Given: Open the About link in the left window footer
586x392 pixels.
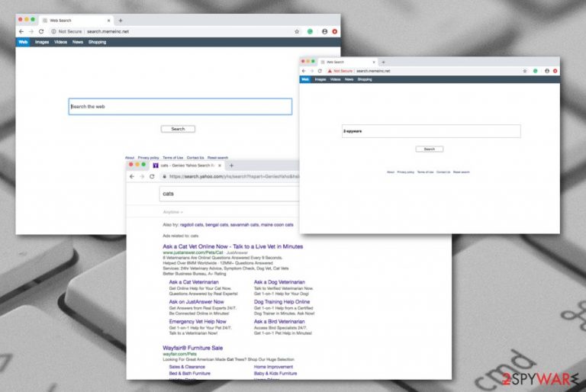Looking at the screenshot, I should 129,158.
